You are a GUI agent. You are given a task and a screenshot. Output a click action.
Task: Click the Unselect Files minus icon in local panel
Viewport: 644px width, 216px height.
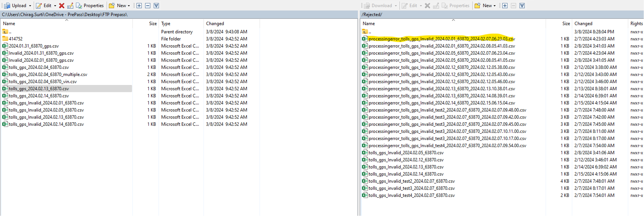click(x=148, y=6)
